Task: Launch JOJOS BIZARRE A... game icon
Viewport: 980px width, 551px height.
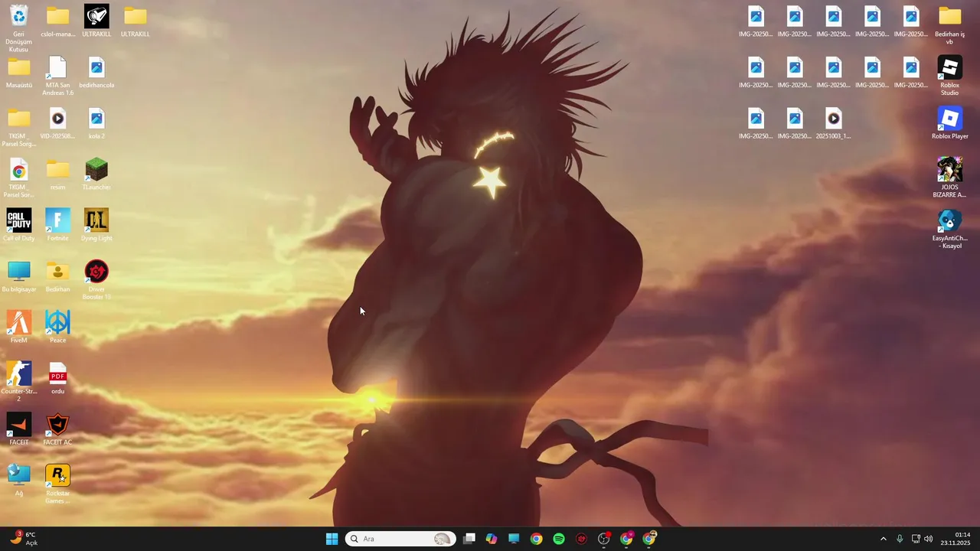Action: (x=949, y=178)
